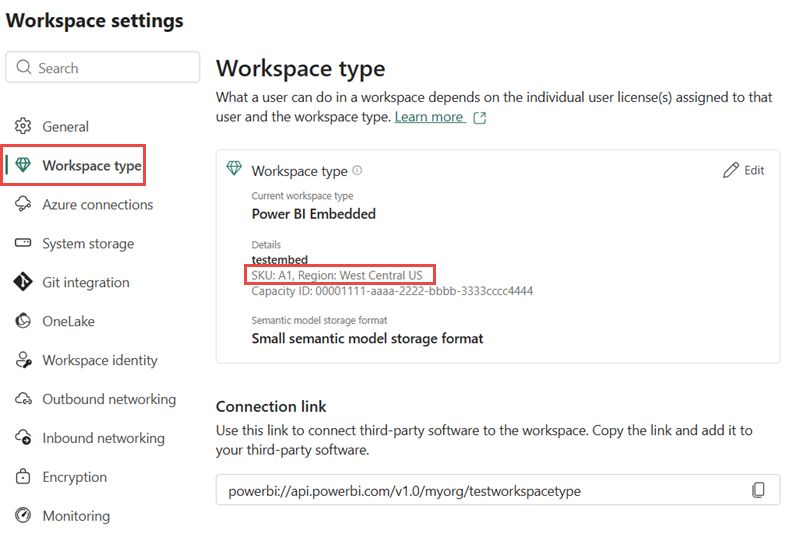Click the General gear icon
This screenshot has height=534, width=800.
coord(23,126)
